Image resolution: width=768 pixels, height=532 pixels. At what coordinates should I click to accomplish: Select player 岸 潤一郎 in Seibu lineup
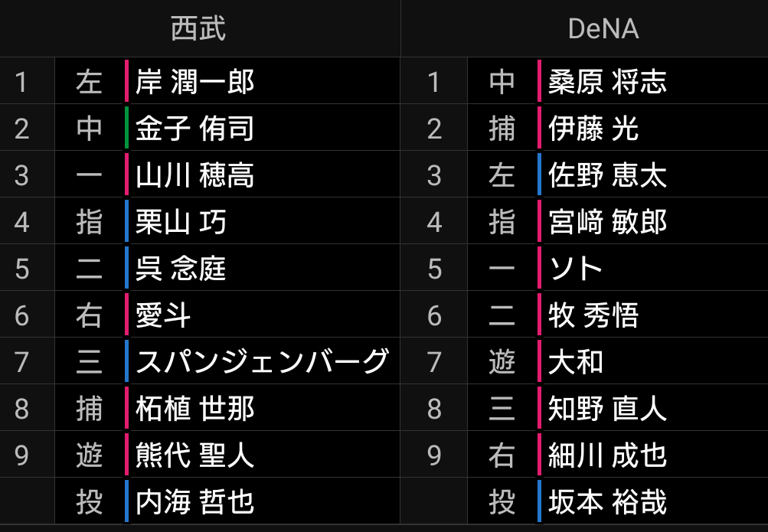[194, 81]
